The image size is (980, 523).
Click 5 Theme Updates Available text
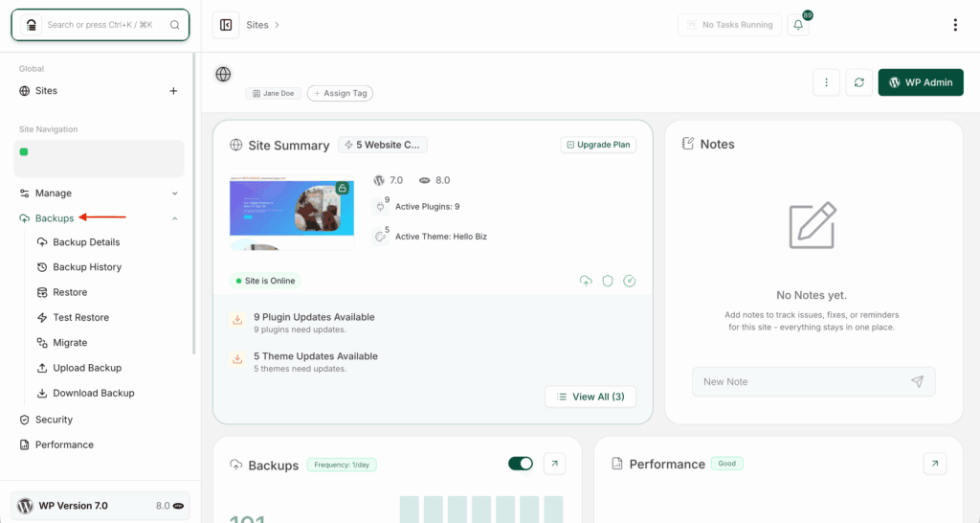coord(316,356)
